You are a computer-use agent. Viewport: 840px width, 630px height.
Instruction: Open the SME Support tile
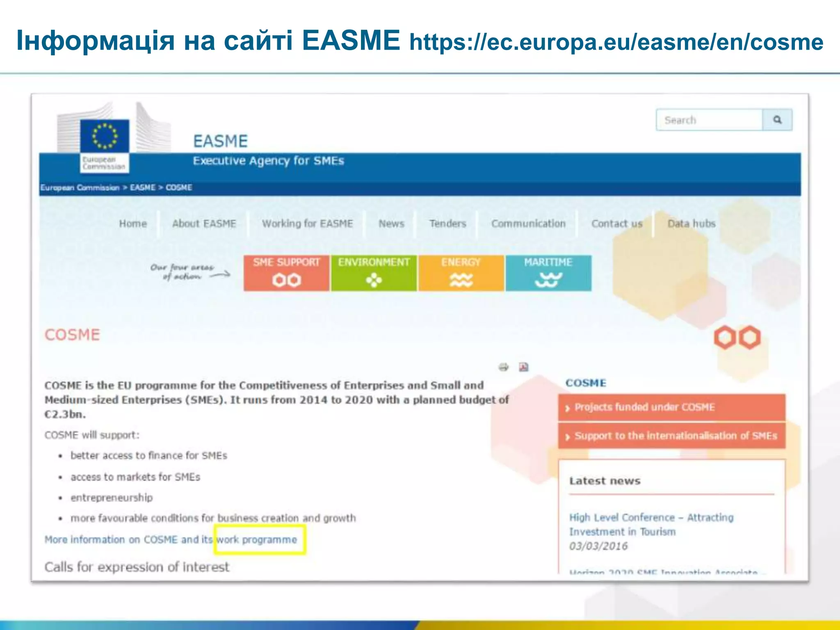point(286,273)
